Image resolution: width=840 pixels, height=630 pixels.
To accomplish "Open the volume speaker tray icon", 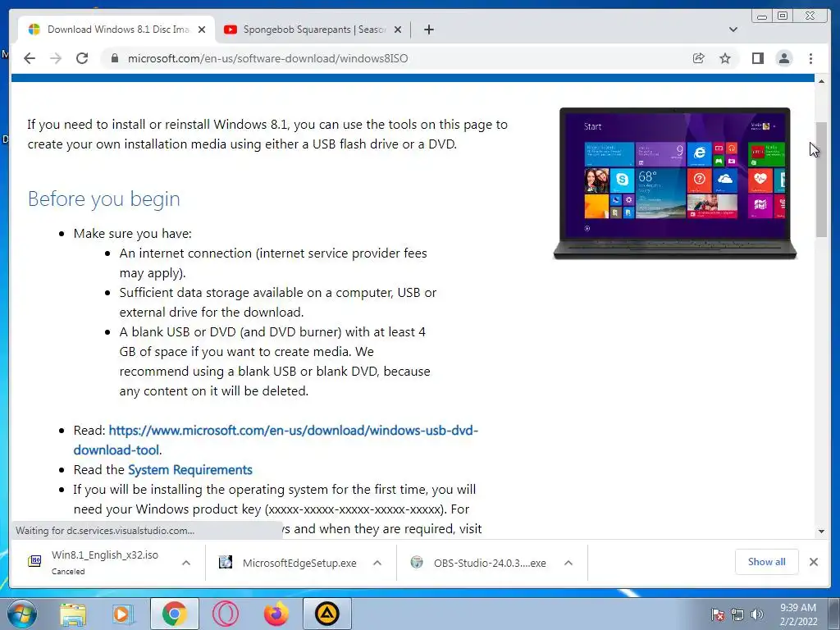I will coord(756,614).
